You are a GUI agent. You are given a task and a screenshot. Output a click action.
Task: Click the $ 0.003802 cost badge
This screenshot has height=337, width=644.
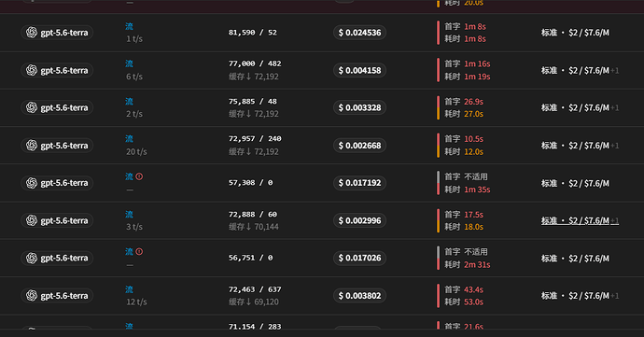click(x=359, y=296)
